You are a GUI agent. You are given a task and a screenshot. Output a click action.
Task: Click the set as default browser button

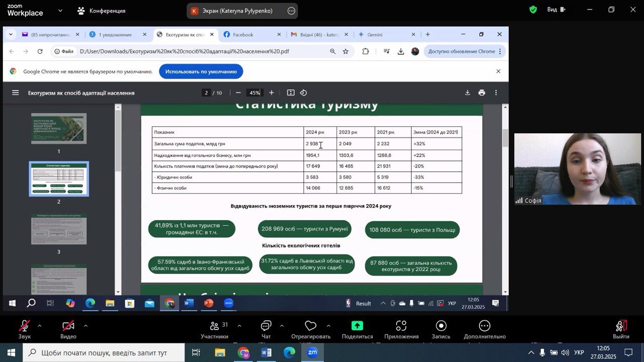click(201, 71)
